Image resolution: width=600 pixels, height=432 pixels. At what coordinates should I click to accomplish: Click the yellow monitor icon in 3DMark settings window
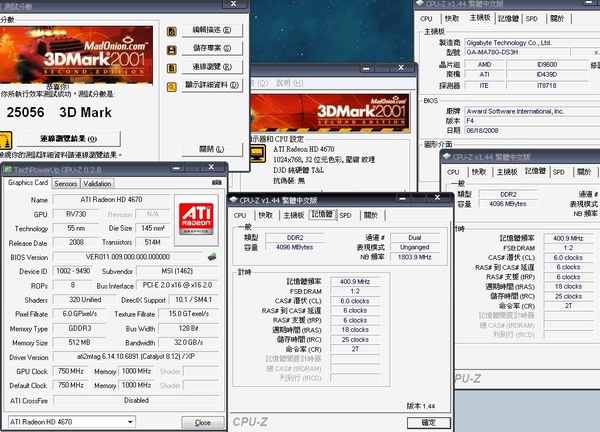[x=258, y=154]
